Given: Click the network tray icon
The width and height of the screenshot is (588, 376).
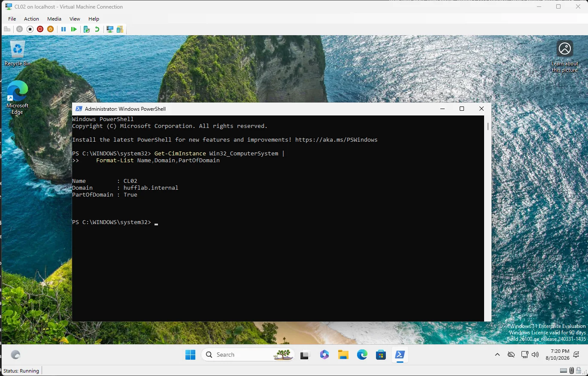Looking at the screenshot, I should (x=524, y=355).
